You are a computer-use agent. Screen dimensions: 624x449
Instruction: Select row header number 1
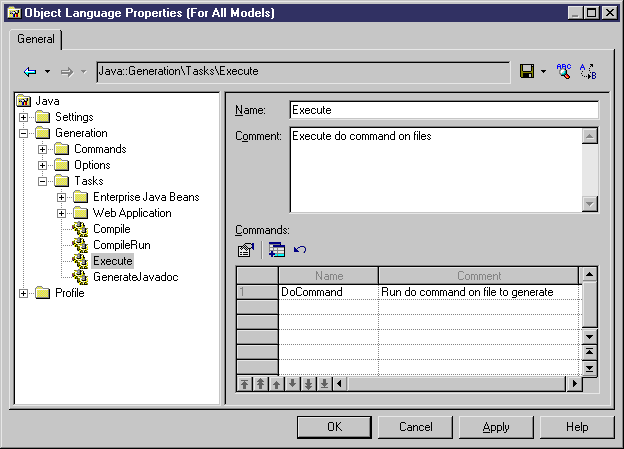point(257,292)
